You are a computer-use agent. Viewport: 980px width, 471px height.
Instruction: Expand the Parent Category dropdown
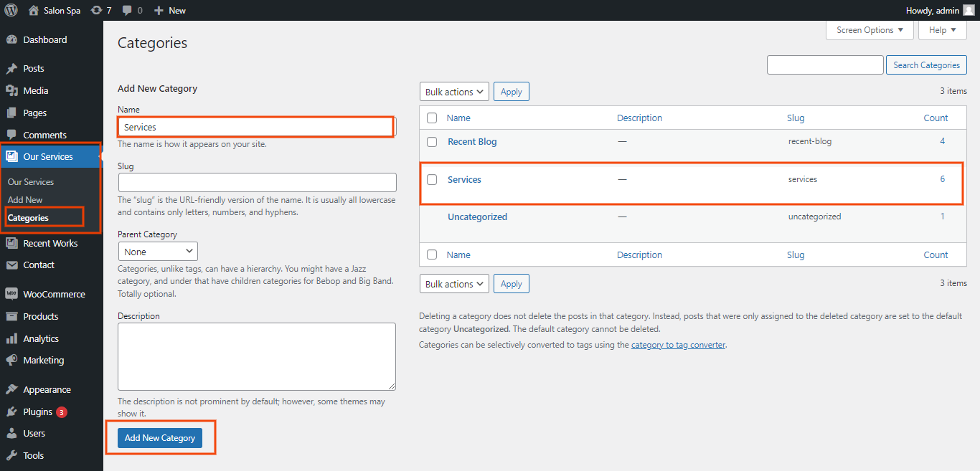(158, 252)
